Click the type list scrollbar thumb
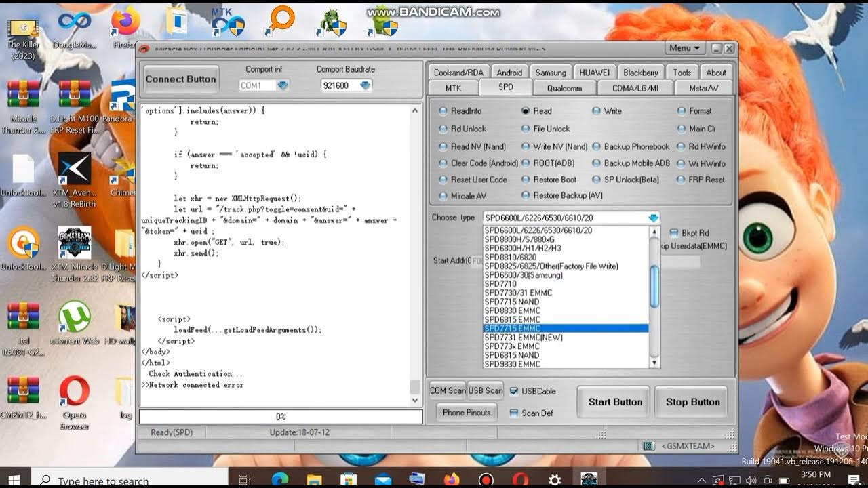The width and height of the screenshot is (868, 488). click(x=654, y=285)
